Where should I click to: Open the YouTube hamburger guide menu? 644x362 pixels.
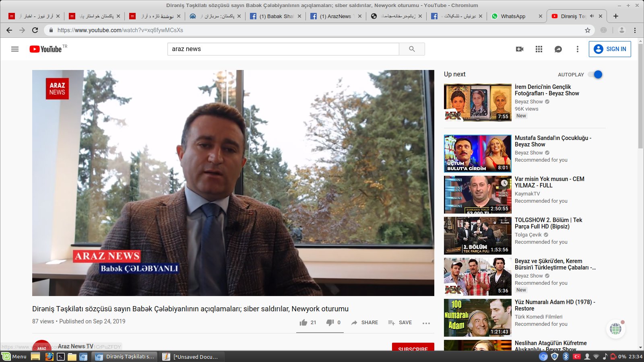click(15, 49)
